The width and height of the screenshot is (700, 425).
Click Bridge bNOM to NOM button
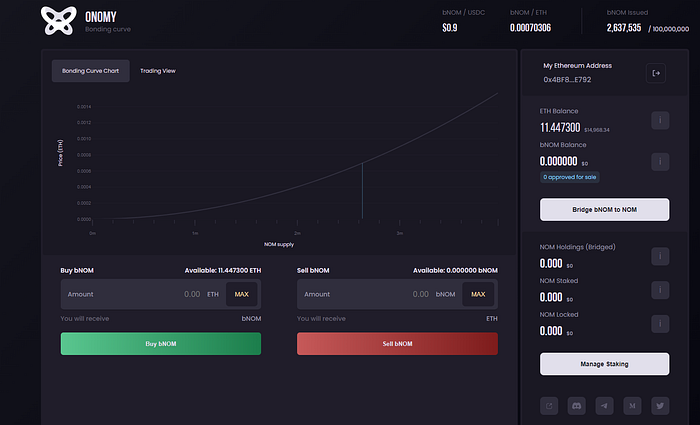click(x=604, y=209)
